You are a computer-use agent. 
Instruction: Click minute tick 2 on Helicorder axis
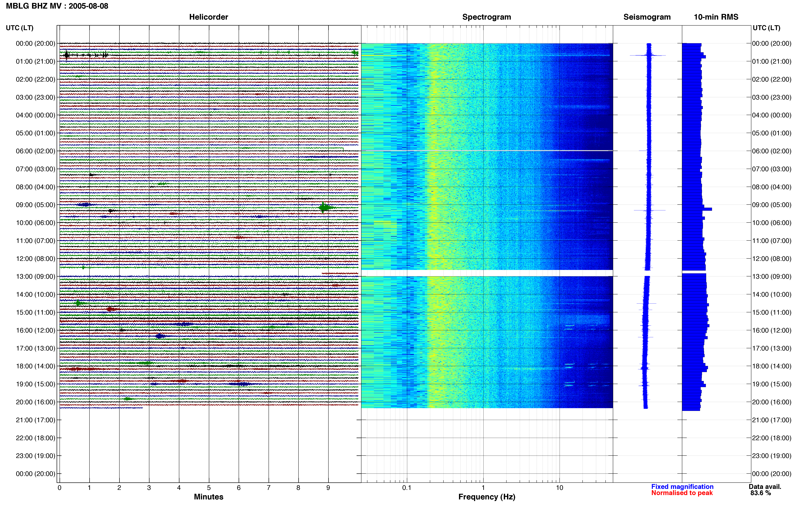pos(119,488)
